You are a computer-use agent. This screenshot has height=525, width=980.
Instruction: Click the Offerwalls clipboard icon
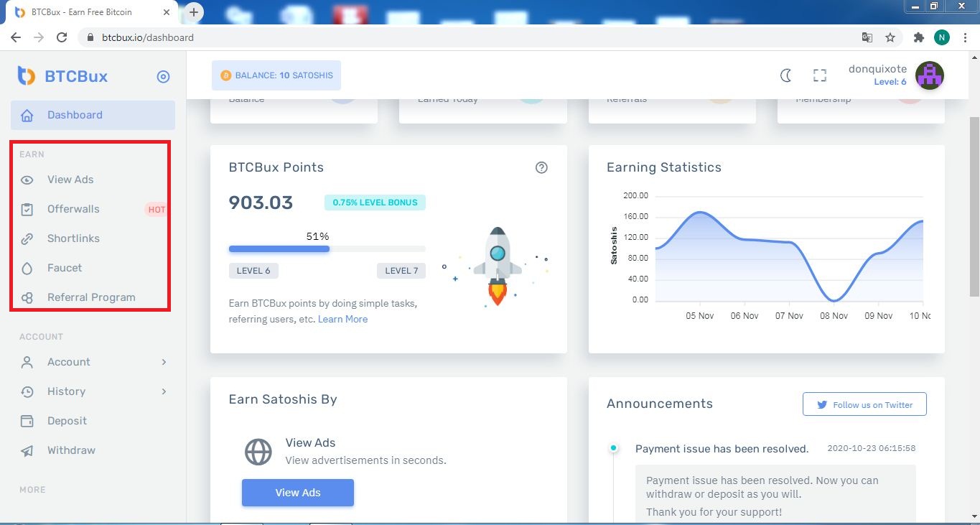pos(27,210)
